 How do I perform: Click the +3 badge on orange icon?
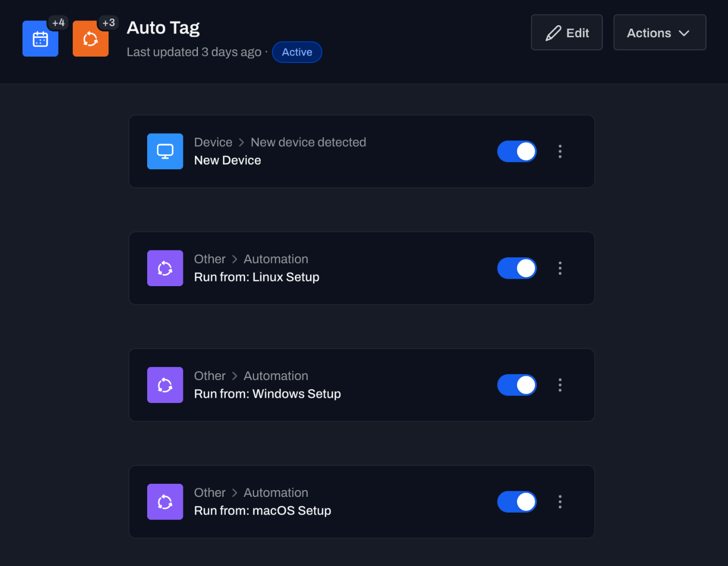click(x=108, y=23)
